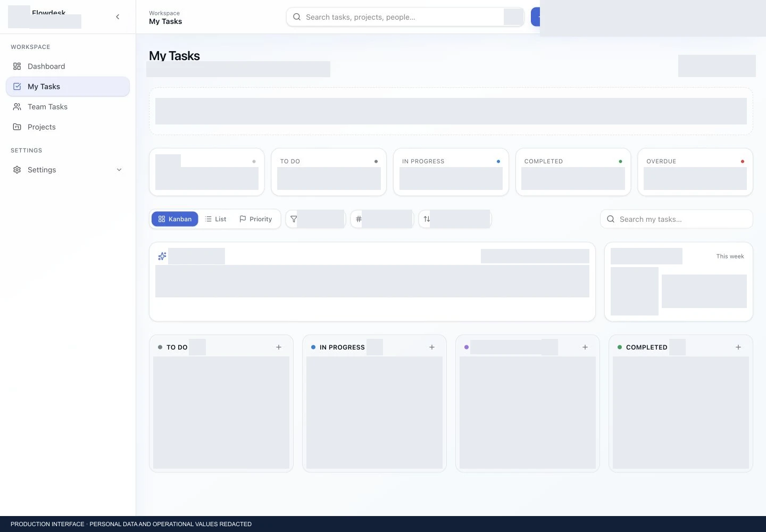Switch to the Kanban view
The height and width of the screenshot is (532, 766).
[175, 219]
